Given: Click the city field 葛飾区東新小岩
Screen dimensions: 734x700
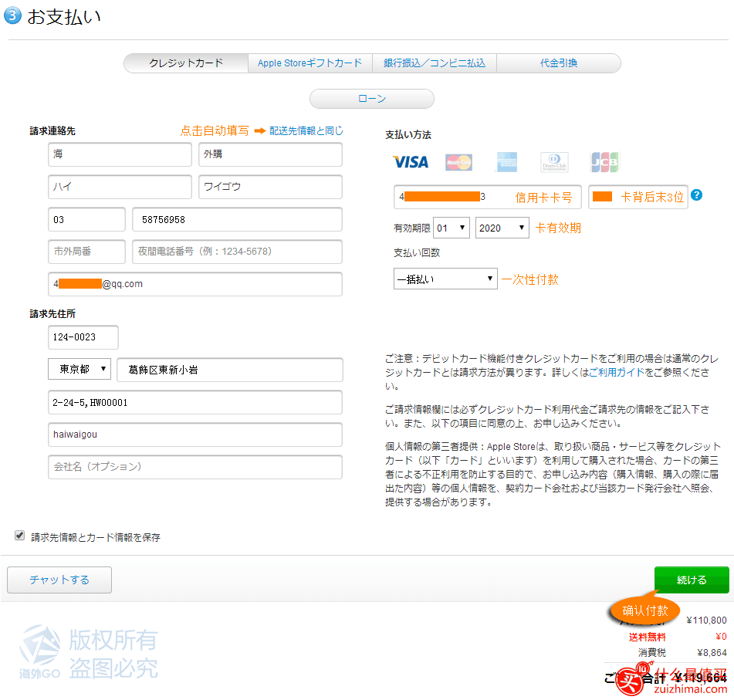Looking at the screenshot, I should (230, 370).
